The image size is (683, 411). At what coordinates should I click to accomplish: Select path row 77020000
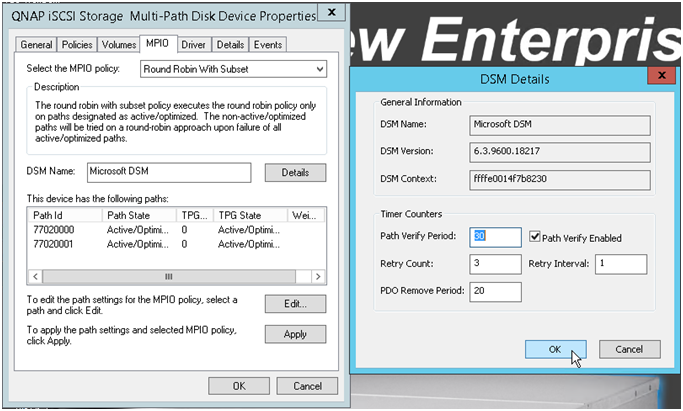click(x=176, y=229)
